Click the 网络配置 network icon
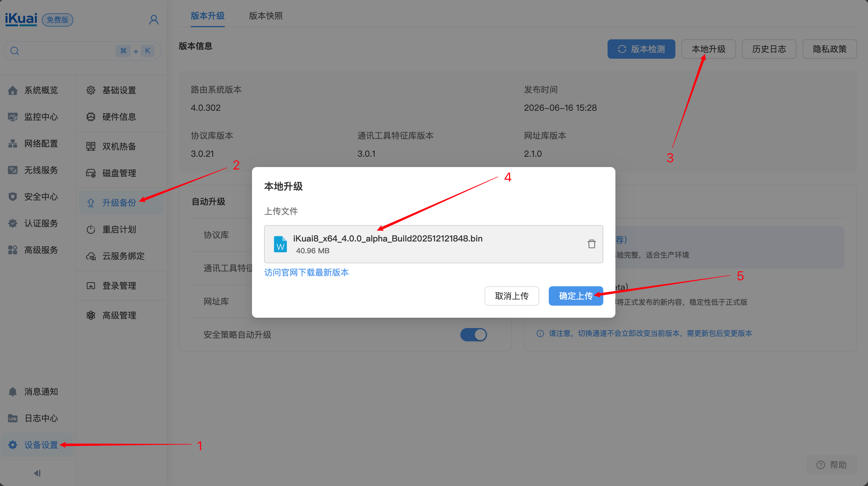This screenshot has height=486, width=868. [x=12, y=143]
